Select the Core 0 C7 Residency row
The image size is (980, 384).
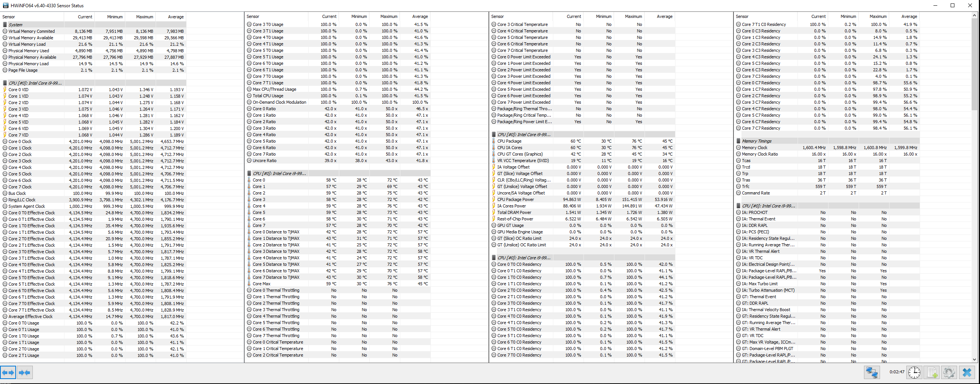pyautogui.click(x=827, y=83)
